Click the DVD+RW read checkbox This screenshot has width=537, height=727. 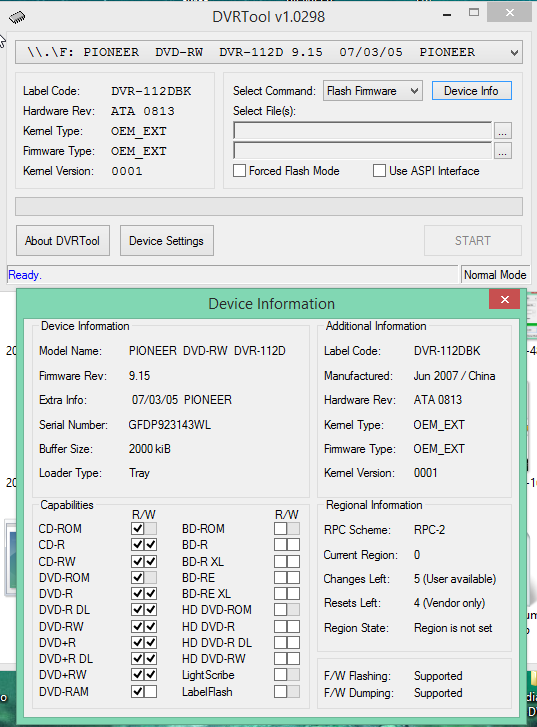tap(137, 675)
